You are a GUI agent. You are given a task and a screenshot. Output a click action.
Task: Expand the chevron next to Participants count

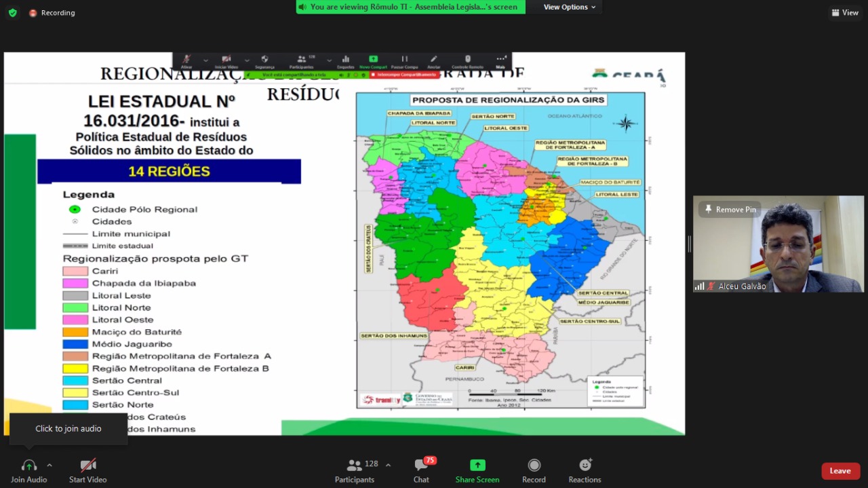tap(388, 465)
